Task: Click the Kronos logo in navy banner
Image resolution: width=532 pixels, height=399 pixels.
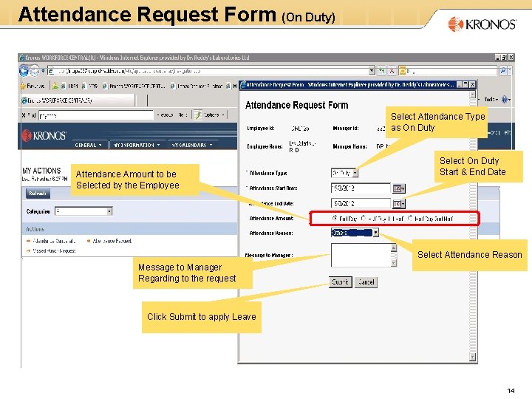Action: 44,136
